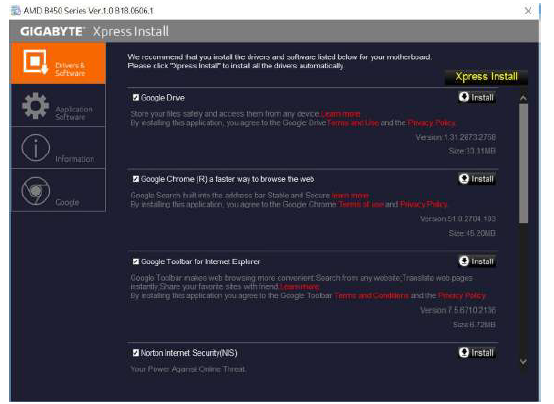Click the download icon beside Google Drive Install
Viewport: 554px width, 404px height.
[x=464, y=97]
